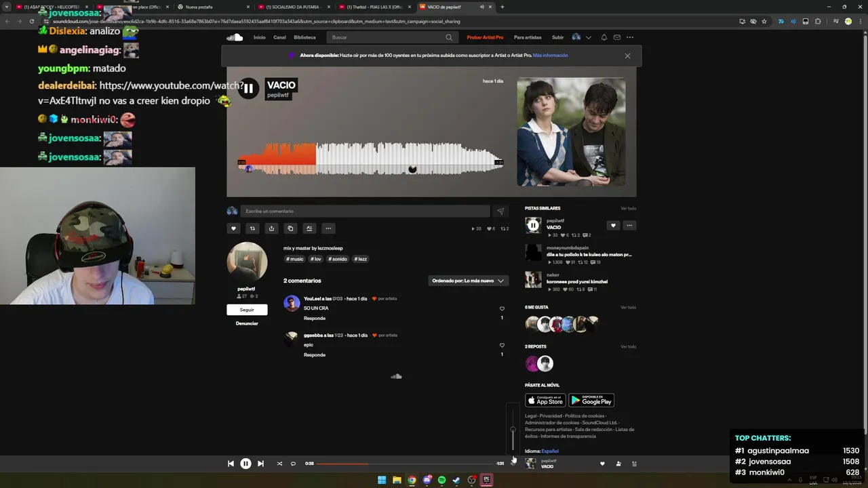Screen dimensions: 868x488
Task: Focus the Escribe un comentario field
Action: 365,211
